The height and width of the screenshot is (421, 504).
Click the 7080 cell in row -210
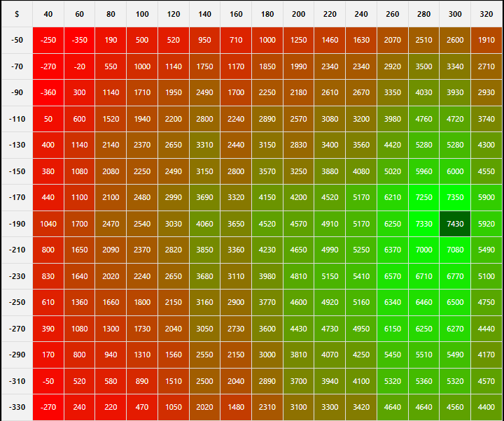tap(455, 250)
